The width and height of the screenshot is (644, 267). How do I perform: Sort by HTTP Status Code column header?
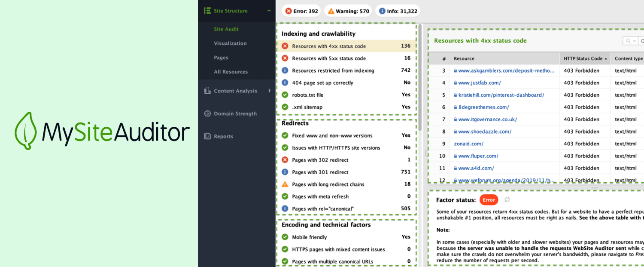tap(585, 58)
